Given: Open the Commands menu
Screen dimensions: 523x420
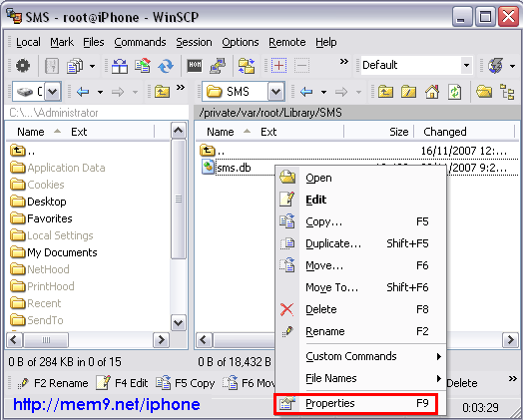Looking at the screenshot, I should coord(140,42).
